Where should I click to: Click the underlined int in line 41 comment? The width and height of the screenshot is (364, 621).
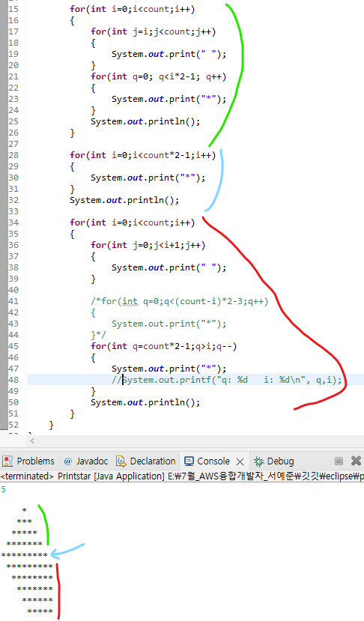(x=130, y=301)
